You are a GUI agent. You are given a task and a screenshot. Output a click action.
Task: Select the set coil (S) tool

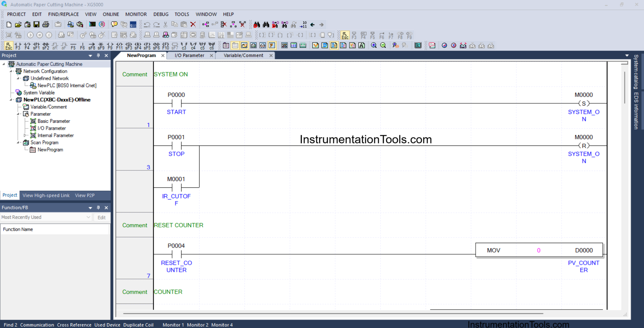(x=129, y=45)
